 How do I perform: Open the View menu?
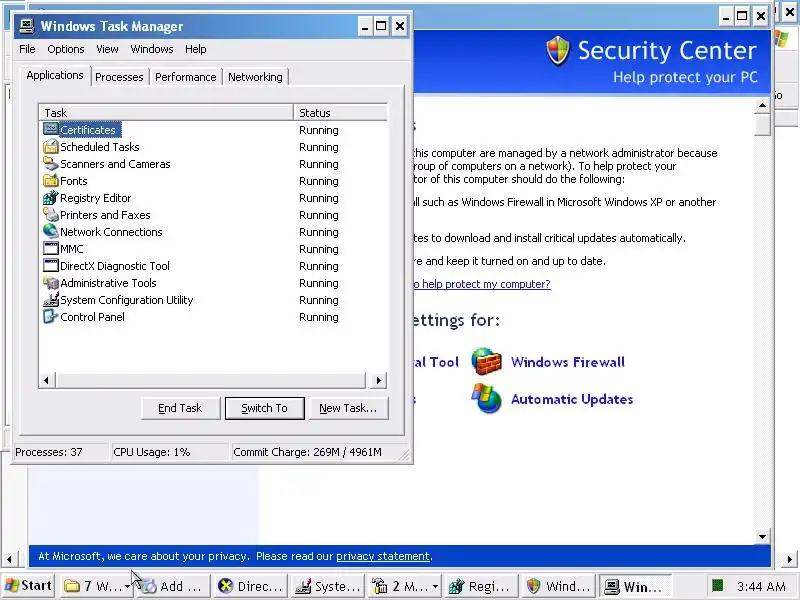pyautogui.click(x=107, y=49)
